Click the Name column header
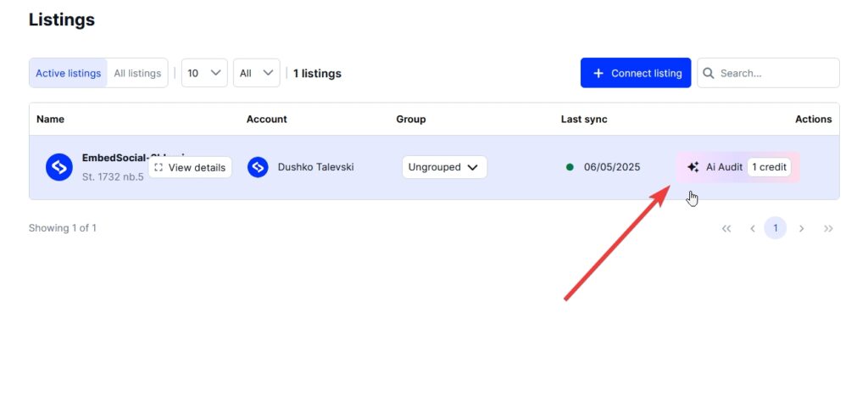The width and height of the screenshot is (868, 413). [x=50, y=119]
